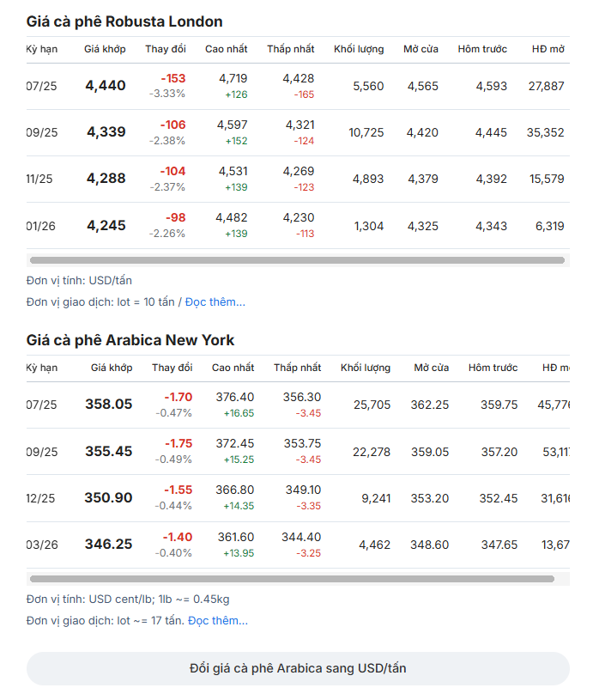Click the 'Giá cà phê Arabica New York' heading
The image size is (593, 700).
pos(130,340)
